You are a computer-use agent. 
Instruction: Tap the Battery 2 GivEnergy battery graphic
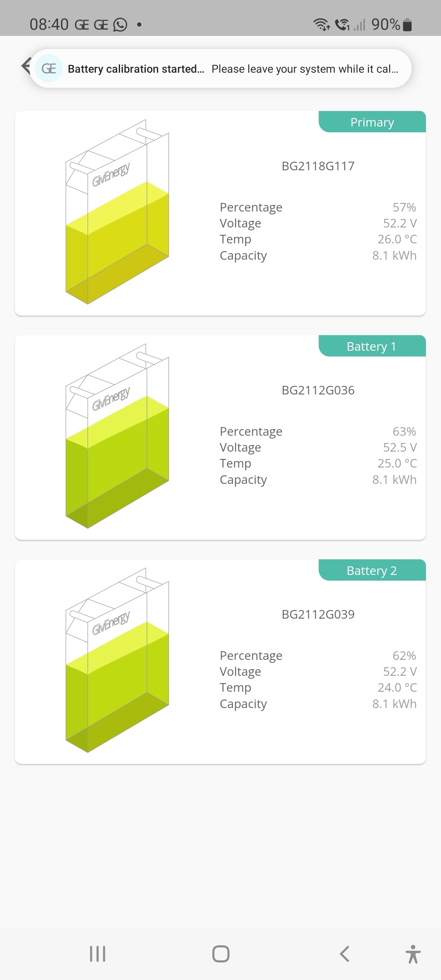117,660
